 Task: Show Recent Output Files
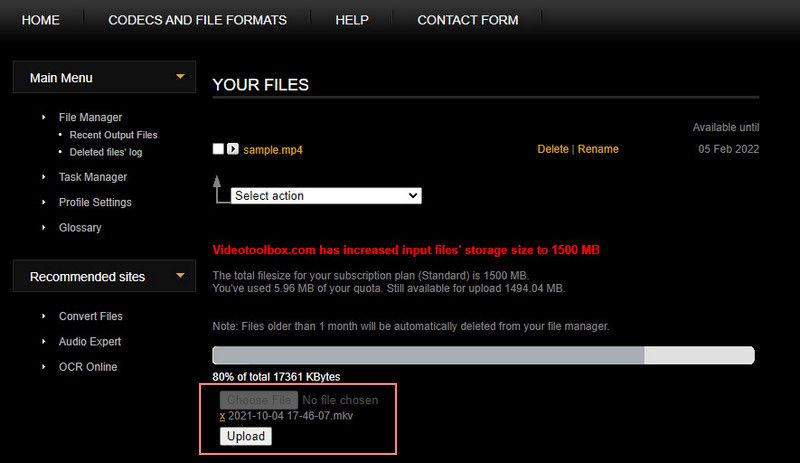pos(113,135)
